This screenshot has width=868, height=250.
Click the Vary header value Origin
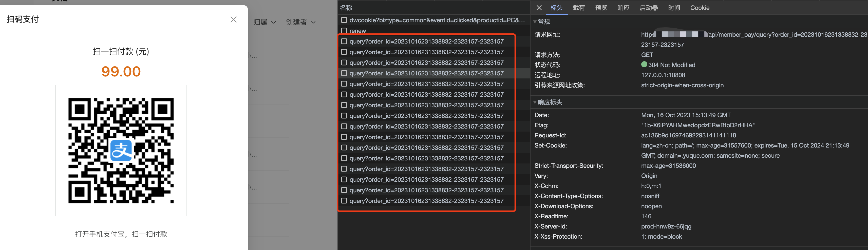tap(649, 176)
